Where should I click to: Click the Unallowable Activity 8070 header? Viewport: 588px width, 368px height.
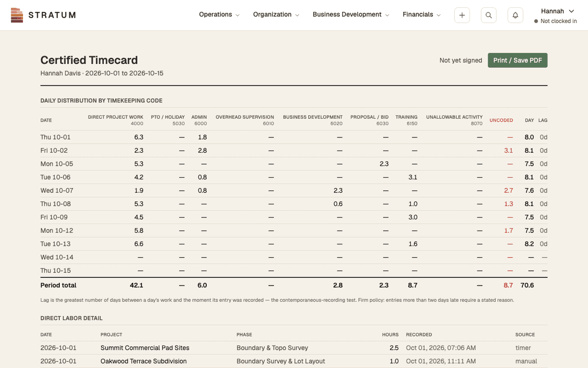click(454, 120)
